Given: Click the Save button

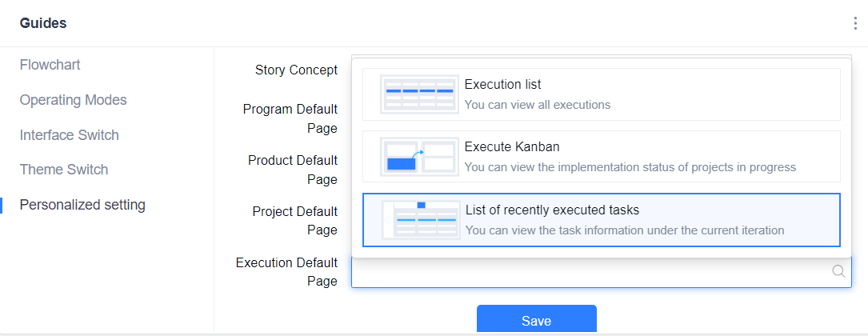Looking at the screenshot, I should [537, 319].
